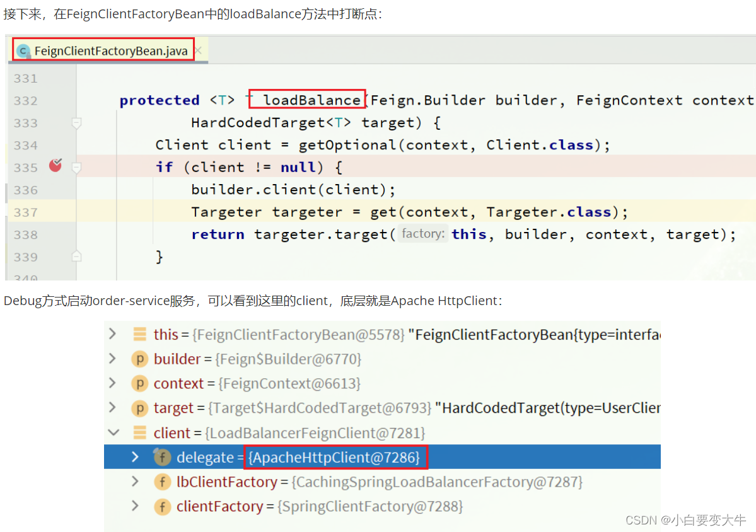The image size is (756, 532).
Task: Click the Java class icon on the file tab
Action: tap(23, 50)
